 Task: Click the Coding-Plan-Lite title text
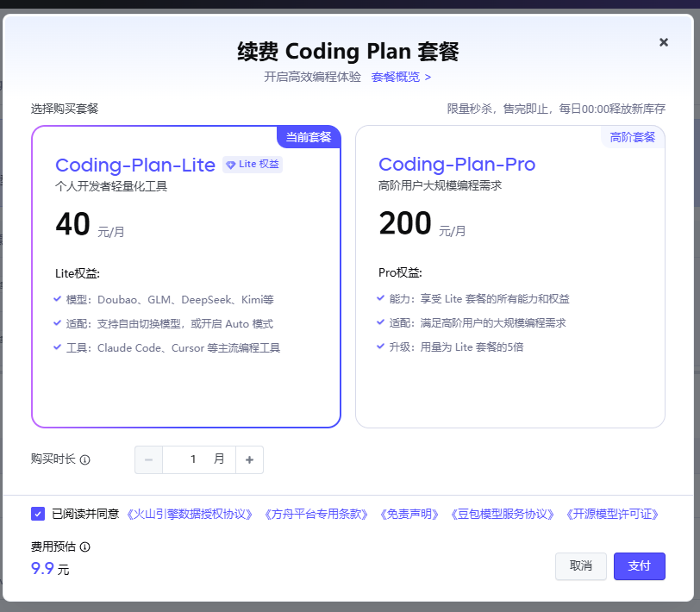coord(135,165)
